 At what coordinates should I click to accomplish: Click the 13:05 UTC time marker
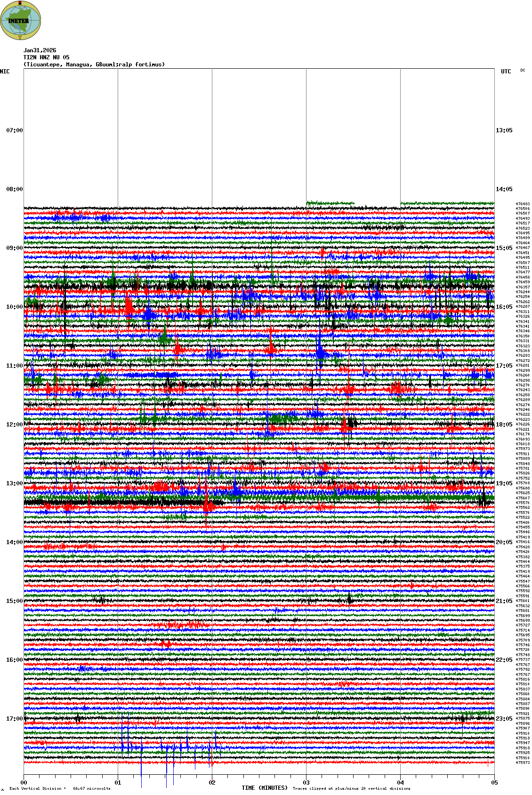pyautogui.click(x=504, y=130)
